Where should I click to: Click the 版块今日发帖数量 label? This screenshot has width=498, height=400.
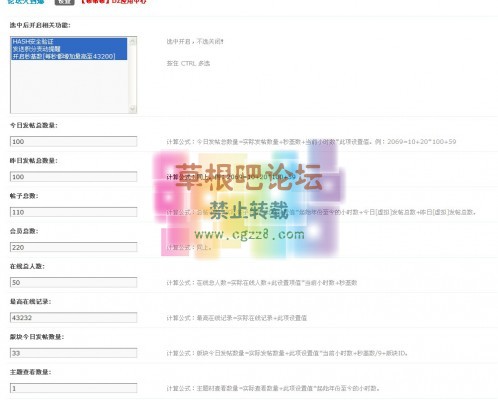click(x=37, y=337)
